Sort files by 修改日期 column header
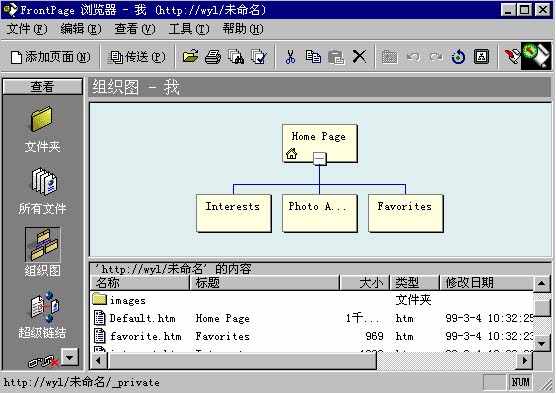Image resolution: width=556 pixels, height=394 pixels. [x=486, y=283]
